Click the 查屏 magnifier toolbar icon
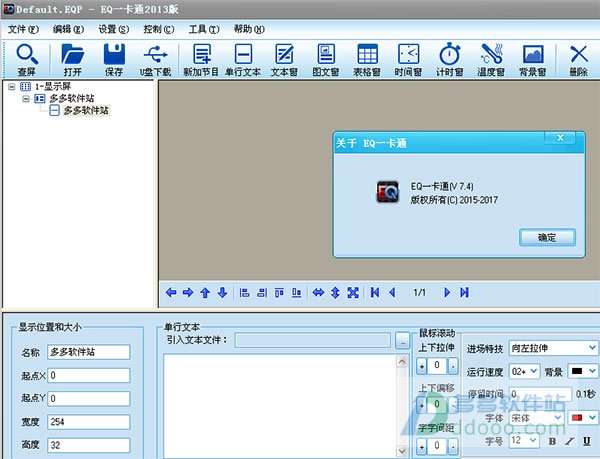This screenshot has height=459, width=600. pos(27,59)
